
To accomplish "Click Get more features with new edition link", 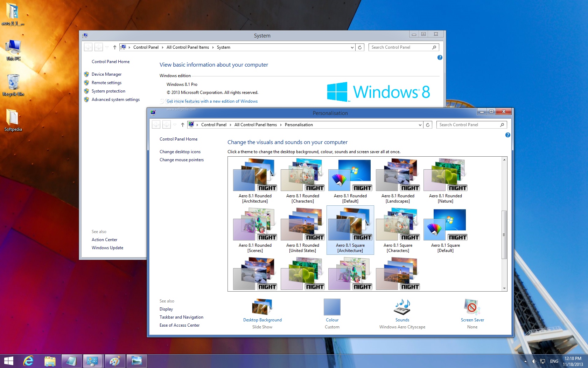I will (x=212, y=101).
